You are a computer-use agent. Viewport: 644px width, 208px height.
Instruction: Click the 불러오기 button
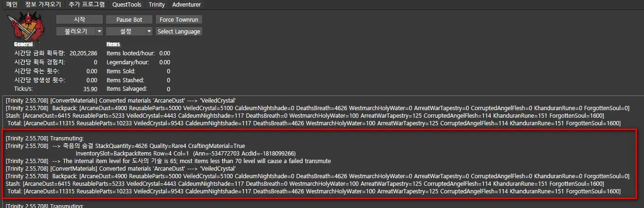[x=76, y=31]
